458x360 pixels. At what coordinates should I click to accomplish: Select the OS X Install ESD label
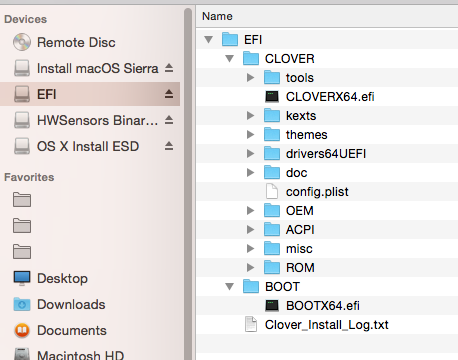point(88,147)
